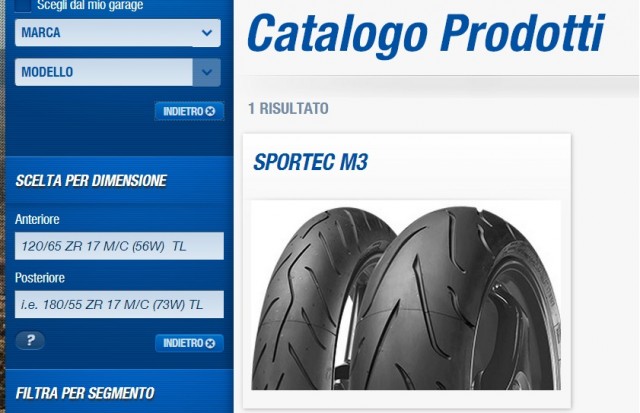Open the MODELLO dropdown field
Viewport: 640px width, 413px height.
coord(118,72)
